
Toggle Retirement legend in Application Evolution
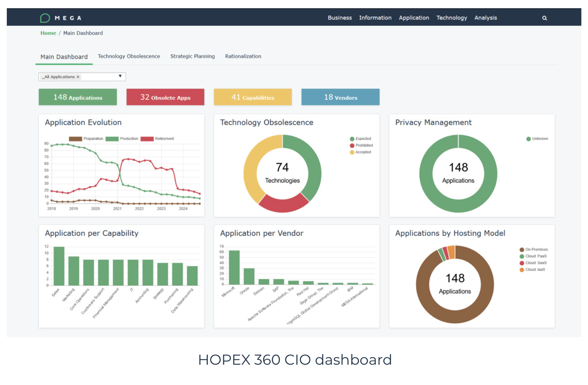click(x=157, y=139)
